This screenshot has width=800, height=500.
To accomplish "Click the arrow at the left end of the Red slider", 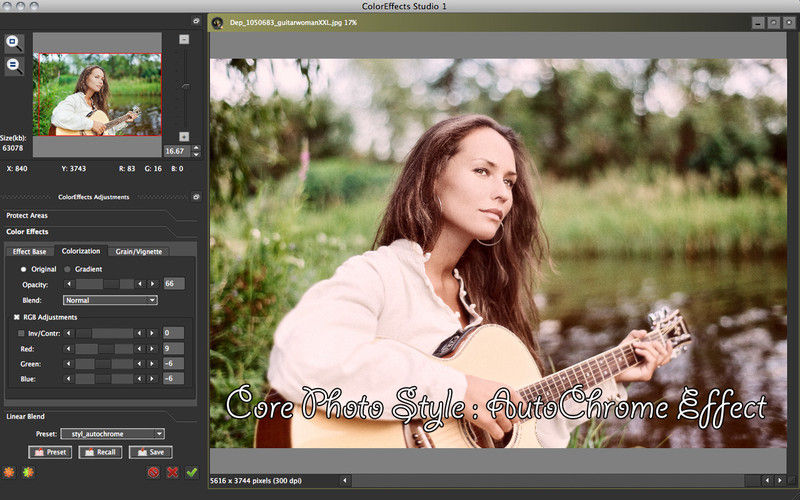I will coord(69,349).
